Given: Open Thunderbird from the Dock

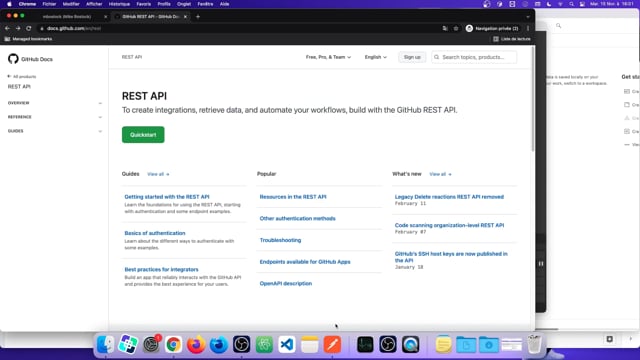Looking at the screenshot, I should click(219, 344).
